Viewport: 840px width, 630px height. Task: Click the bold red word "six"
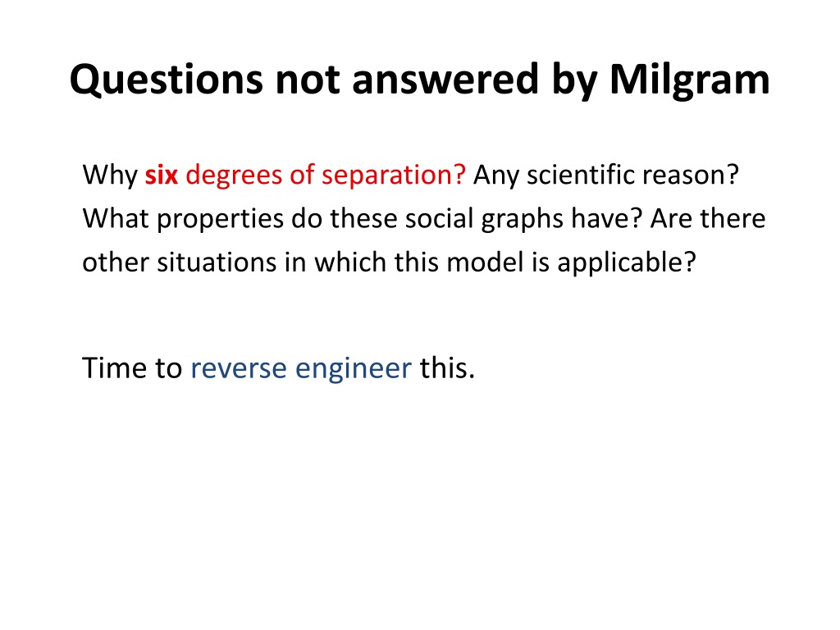[162, 176]
